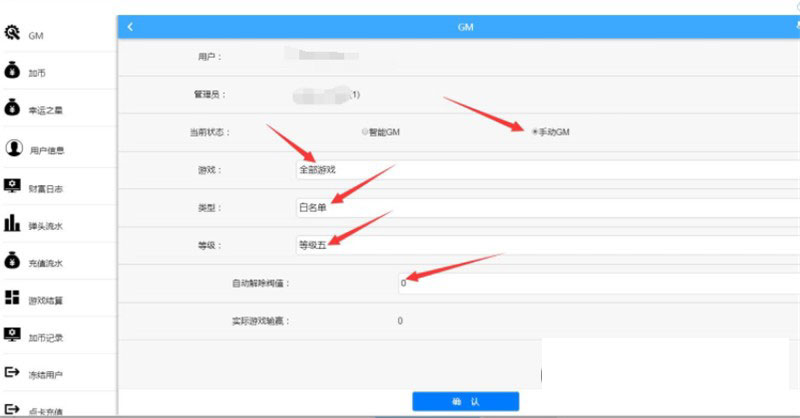This screenshot has height=418, width=800.
Task: Open 幸运之星 via its sidebar icon
Action: click(12, 108)
